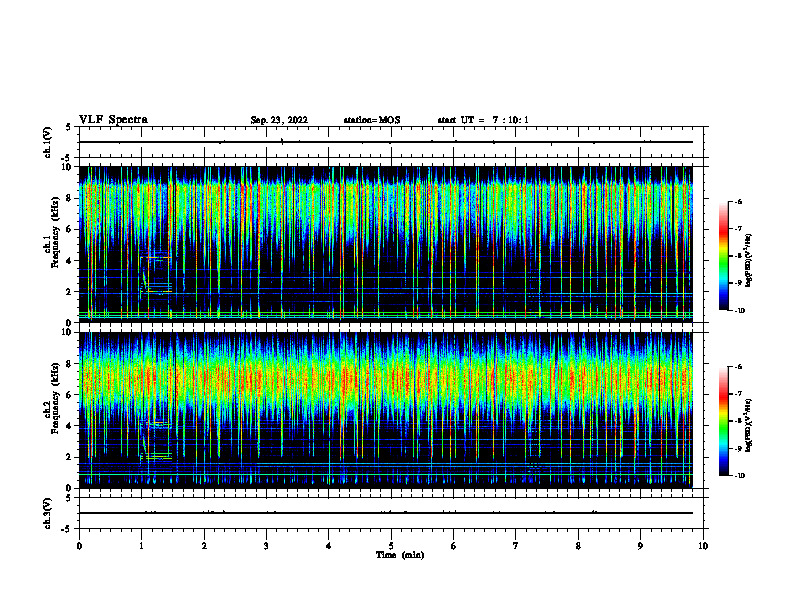Select ch.2 color bar log(PSD) unit label

(x=749, y=425)
